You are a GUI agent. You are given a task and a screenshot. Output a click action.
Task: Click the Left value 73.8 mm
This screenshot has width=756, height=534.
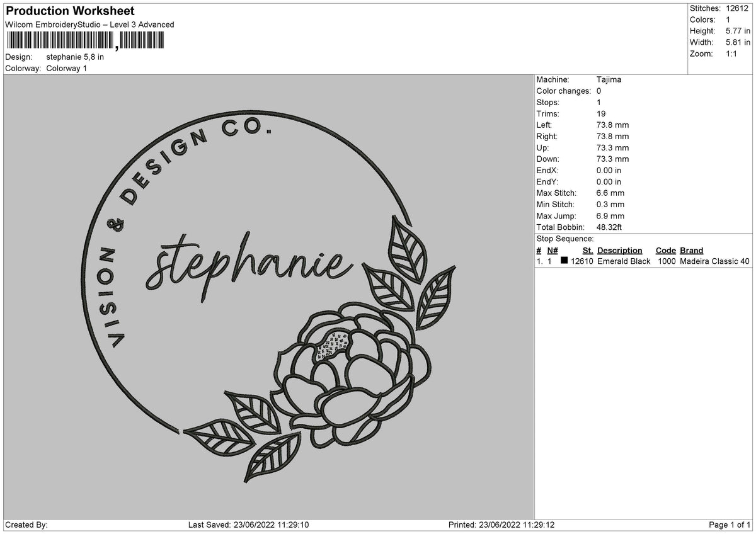coord(612,125)
